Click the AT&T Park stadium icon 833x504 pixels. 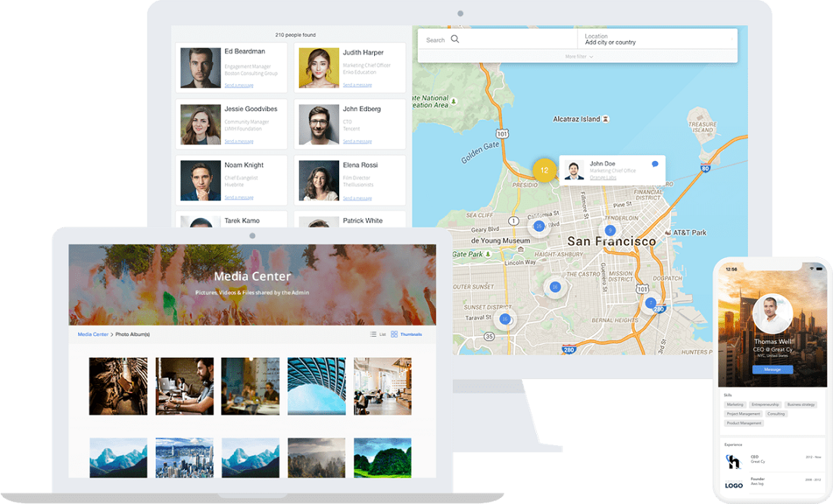tap(668, 232)
